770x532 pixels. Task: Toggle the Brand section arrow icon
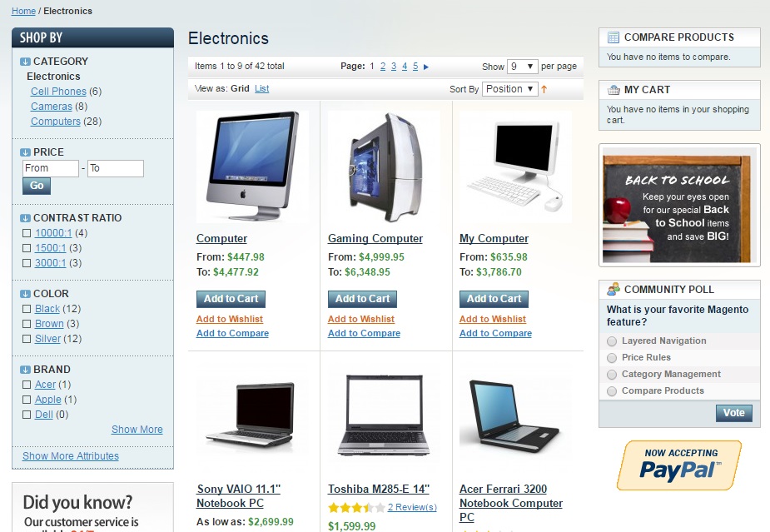click(25, 370)
